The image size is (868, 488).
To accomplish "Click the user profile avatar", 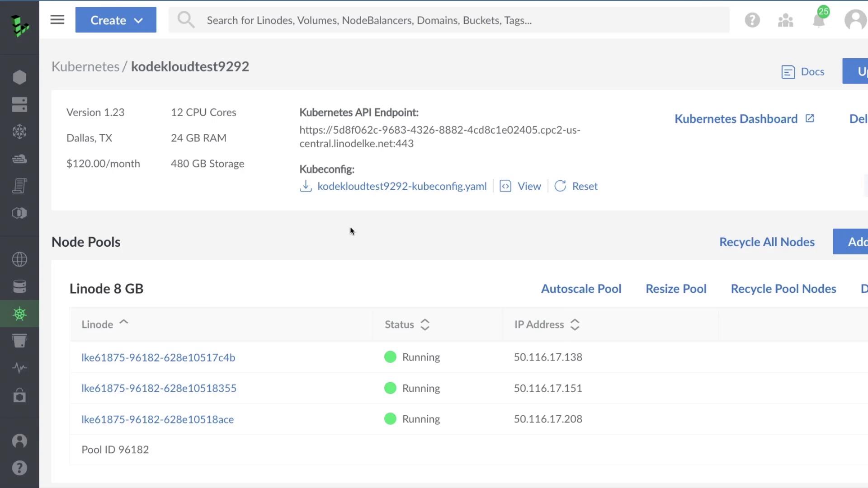I will tap(855, 20).
